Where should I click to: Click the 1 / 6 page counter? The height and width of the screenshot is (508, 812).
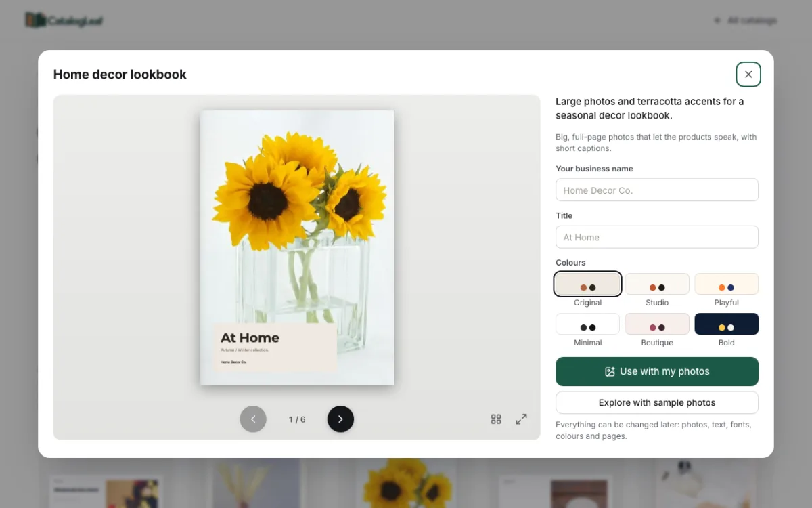[297, 419]
